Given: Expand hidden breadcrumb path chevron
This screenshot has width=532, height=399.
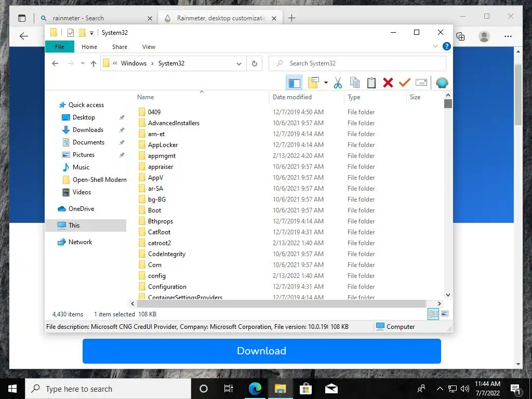Looking at the screenshot, I should [x=115, y=63].
